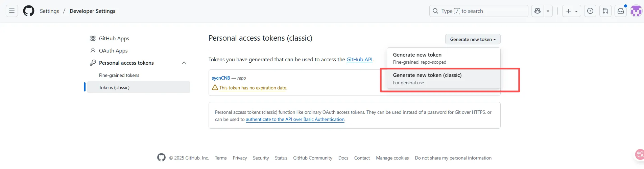Toggle the Generate new token dropdown button
The height and width of the screenshot is (169, 644).
[x=473, y=39]
